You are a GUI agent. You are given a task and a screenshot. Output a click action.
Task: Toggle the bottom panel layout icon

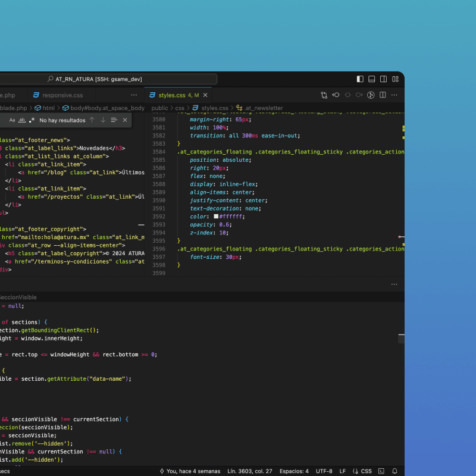(x=371, y=79)
